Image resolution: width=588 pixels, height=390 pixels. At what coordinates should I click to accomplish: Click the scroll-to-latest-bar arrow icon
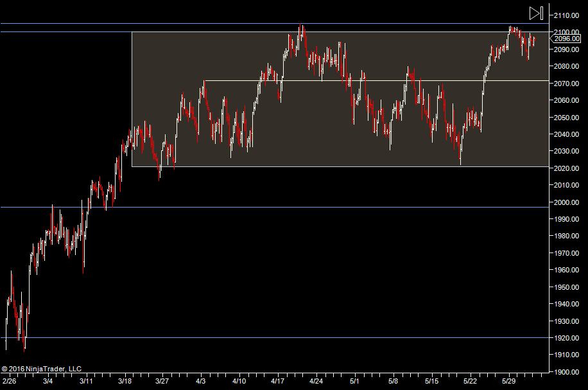pyautogui.click(x=536, y=13)
